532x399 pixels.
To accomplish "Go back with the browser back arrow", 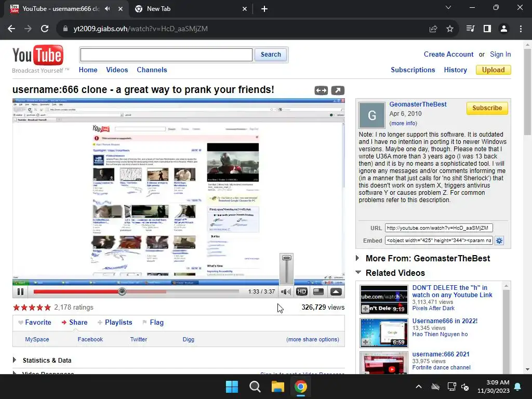I will 11,29.
